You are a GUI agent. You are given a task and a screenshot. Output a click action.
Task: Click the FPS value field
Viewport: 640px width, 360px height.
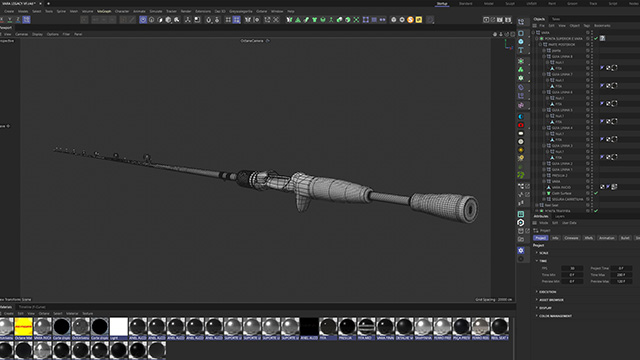572,268
